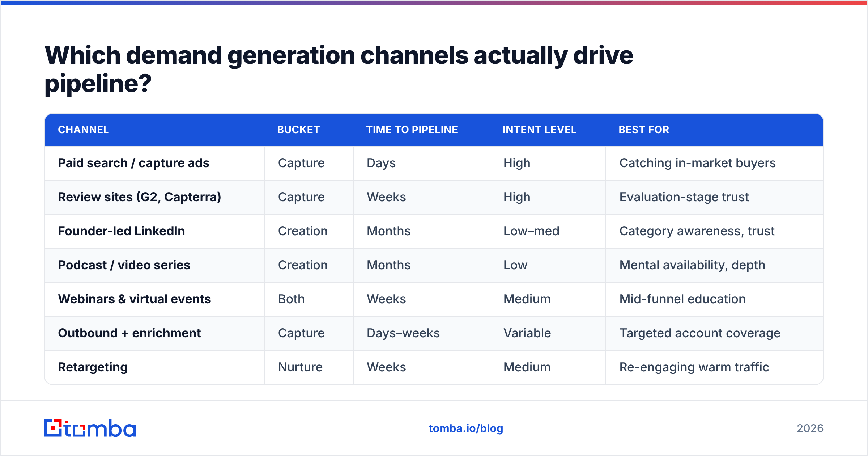Viewport: 868px width, 456px height.
Task: Click 'Weeks' in the Review sites row
Action: pyautogui.click(x=387, y=197)
